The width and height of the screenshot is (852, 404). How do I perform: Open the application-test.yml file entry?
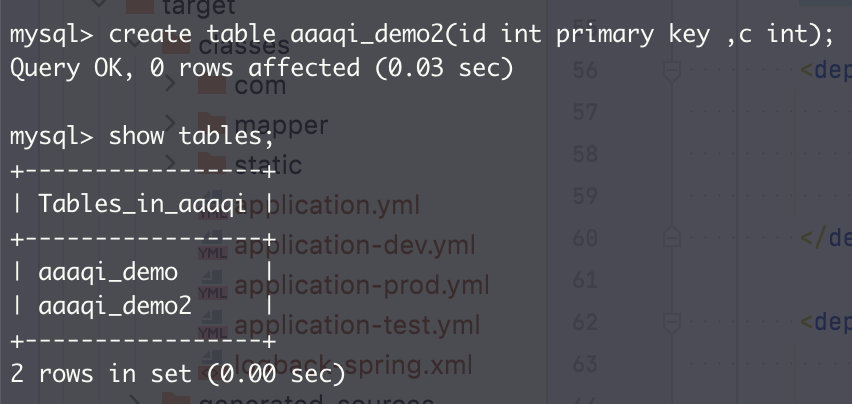(x=357, y=325)
